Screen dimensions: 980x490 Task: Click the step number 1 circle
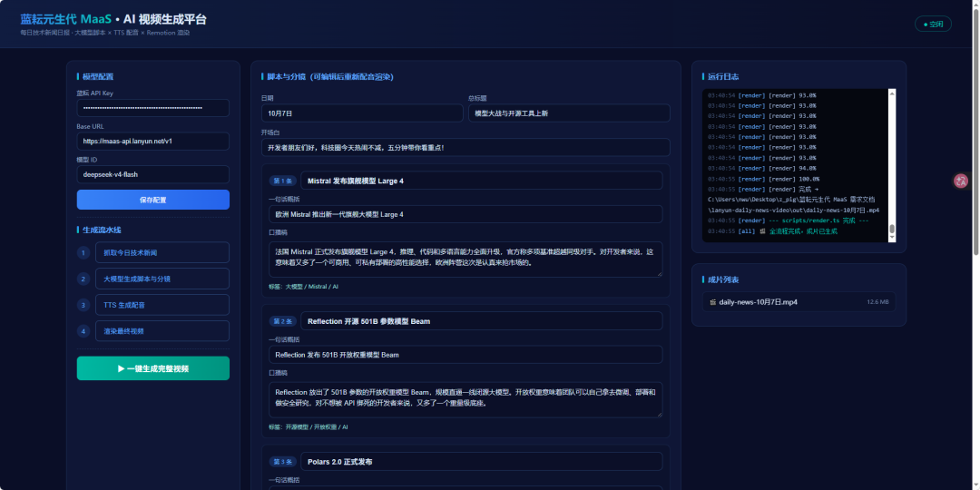[83, 252]
